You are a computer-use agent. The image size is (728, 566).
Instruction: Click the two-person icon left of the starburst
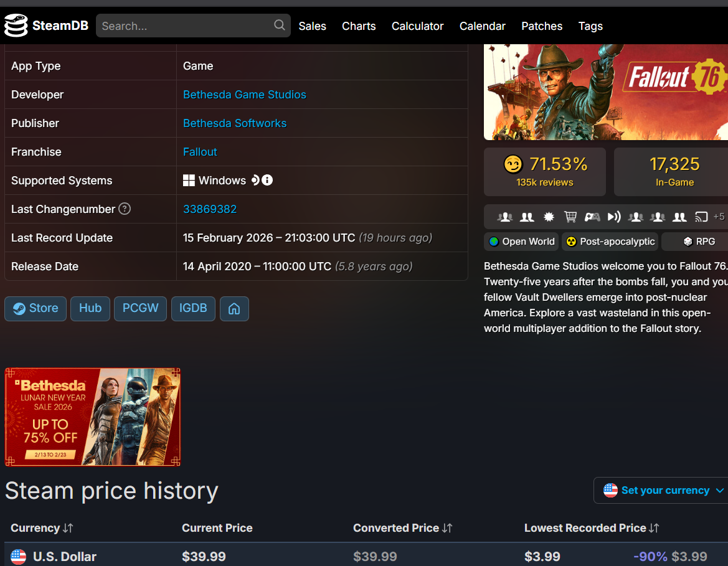point(527,217)
